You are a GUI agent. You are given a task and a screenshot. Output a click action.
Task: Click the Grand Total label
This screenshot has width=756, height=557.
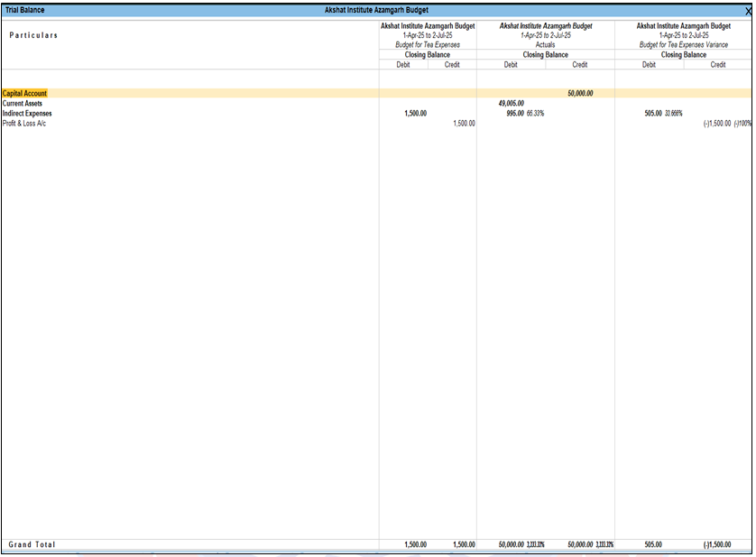point(32,544)
